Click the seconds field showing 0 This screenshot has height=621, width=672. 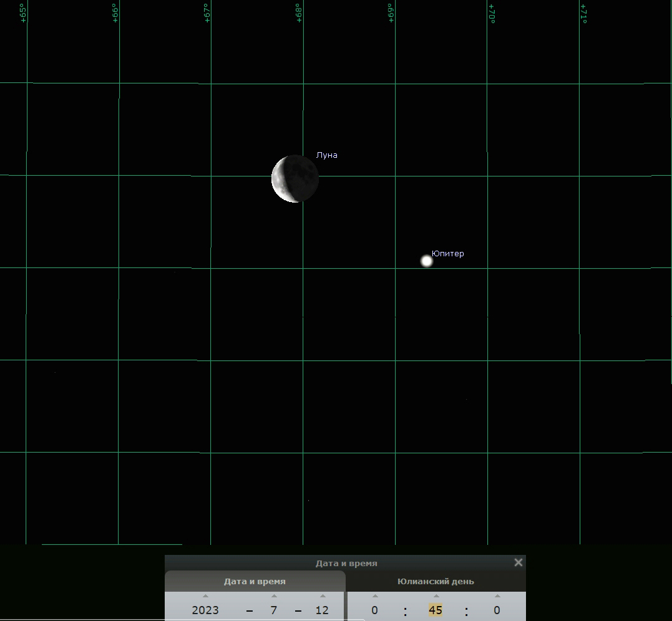click(497, 610)
